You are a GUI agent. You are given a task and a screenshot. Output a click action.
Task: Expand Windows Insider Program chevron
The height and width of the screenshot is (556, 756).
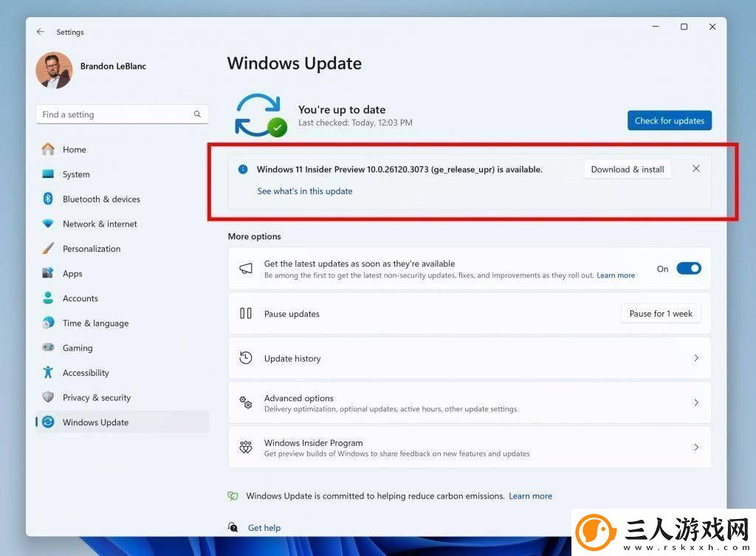pyautogui.click(x=696, y=447)
